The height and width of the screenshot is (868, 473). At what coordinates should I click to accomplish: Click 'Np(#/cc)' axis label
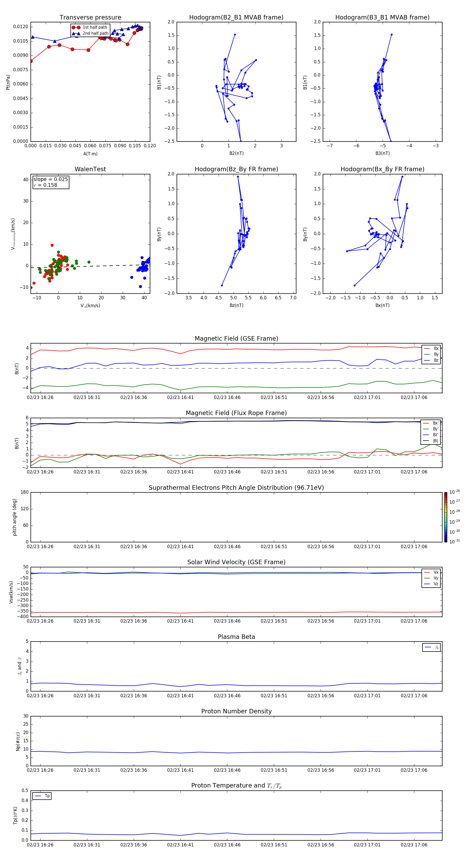coord(18,741)
